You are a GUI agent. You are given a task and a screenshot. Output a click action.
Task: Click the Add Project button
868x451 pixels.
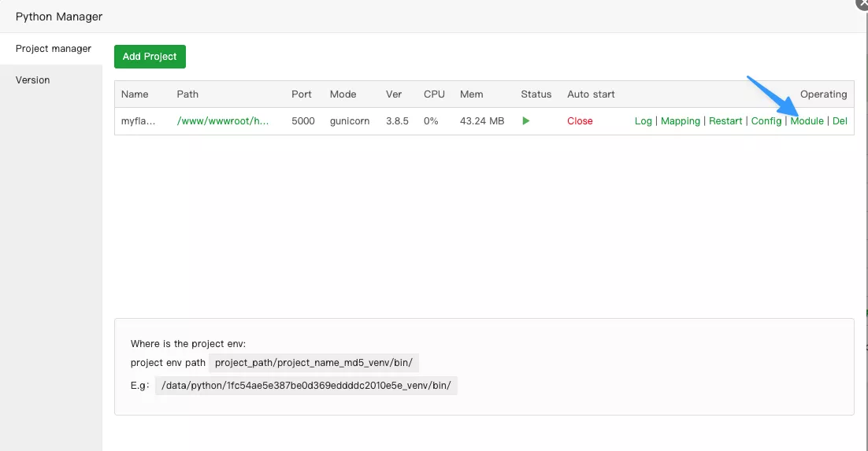click(150, 57)
